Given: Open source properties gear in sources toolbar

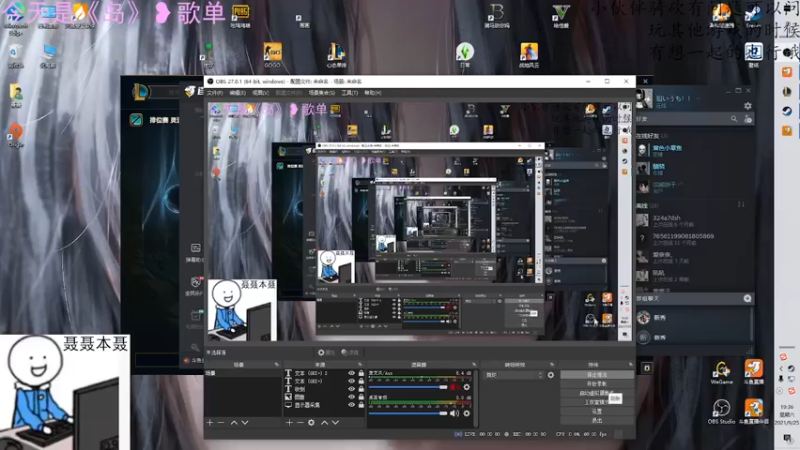Looking at the screenshot, I should [x=311, y=422].
